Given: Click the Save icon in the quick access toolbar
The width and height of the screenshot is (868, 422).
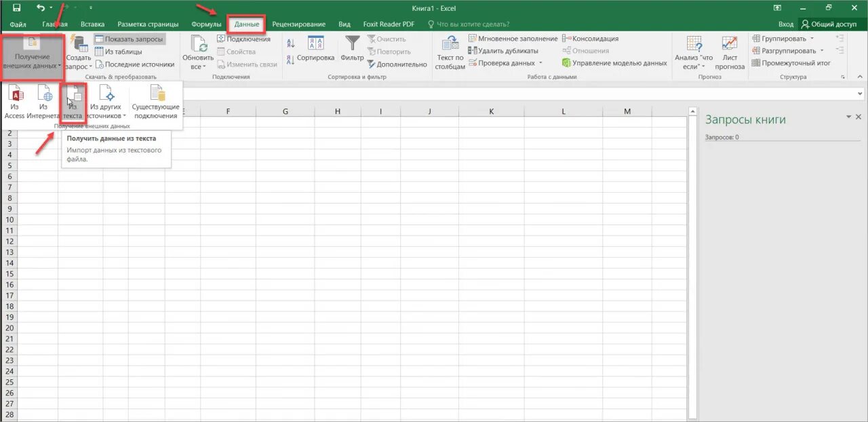Looking at the screenshot, I should 16,7.
